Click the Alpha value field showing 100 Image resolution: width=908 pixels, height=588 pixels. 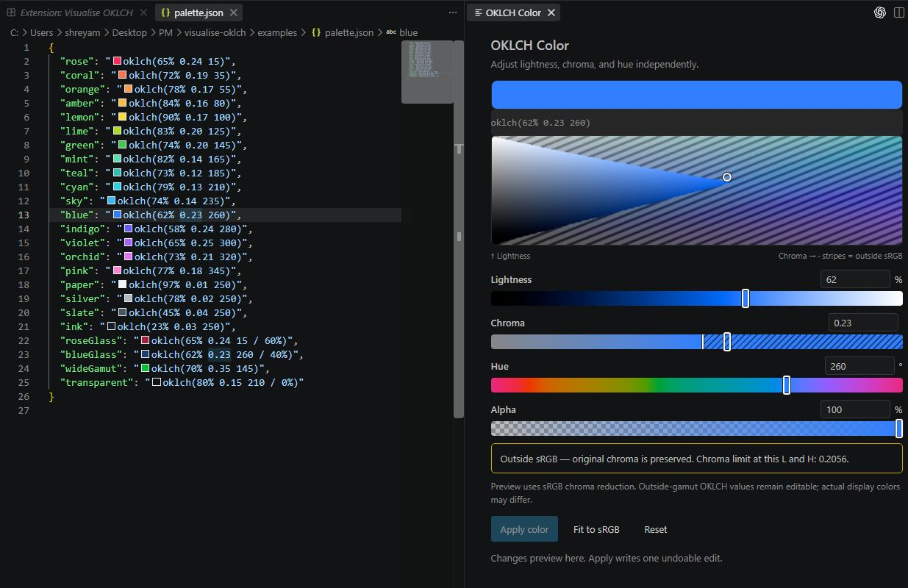[x=855, y=409]
